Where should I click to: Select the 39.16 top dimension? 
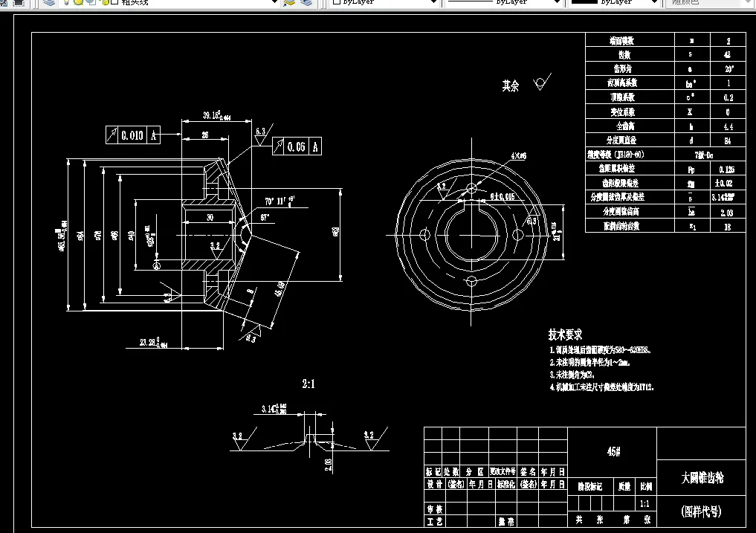tap(216, 116)
